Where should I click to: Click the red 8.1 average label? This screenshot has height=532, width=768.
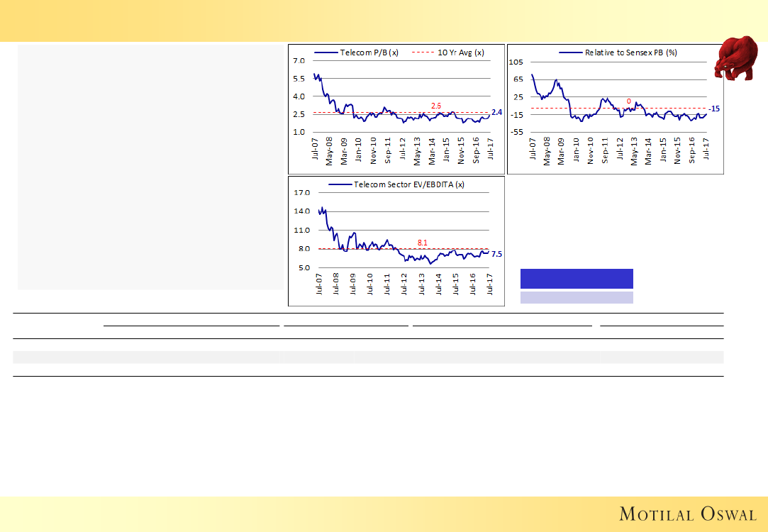tap(422, 243)
